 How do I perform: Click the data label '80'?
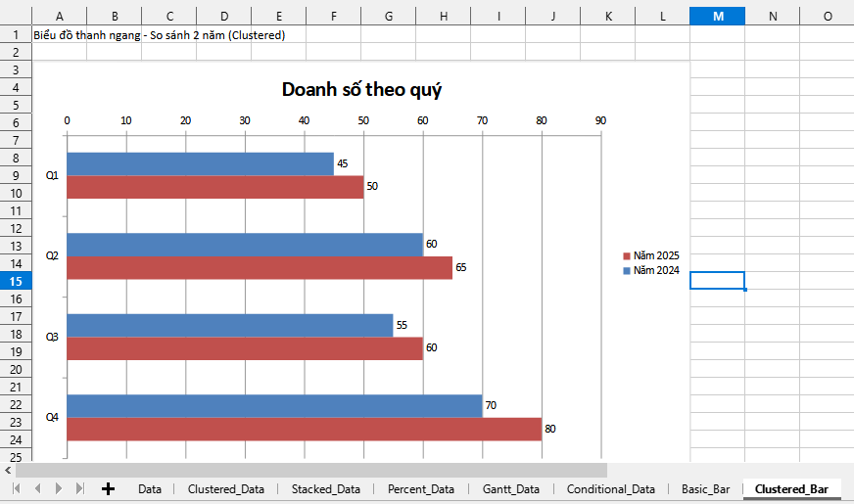pos(550,429)
